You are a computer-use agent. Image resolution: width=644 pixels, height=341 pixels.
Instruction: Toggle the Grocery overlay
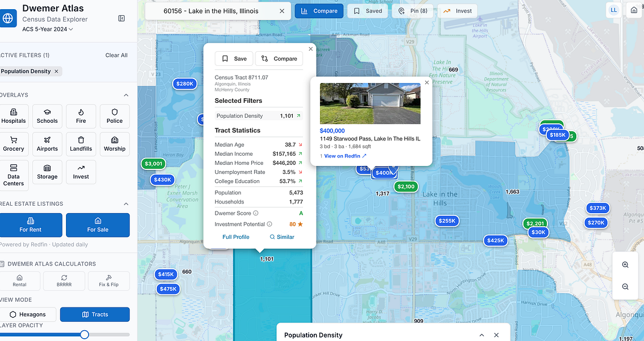coord(14,144)
